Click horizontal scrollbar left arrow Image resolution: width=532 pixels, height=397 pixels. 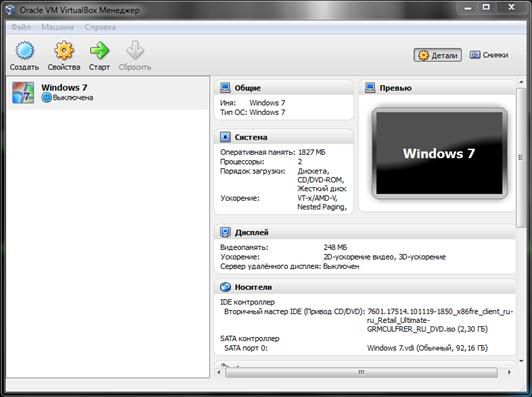click(x=219, y=372)
